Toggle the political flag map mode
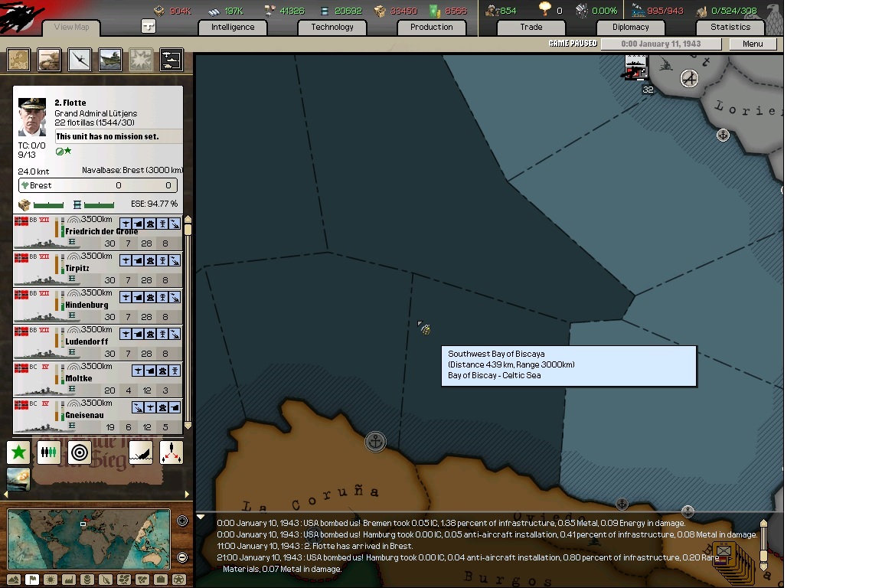The height and width of the screenshot is (588, 882). [32, 580]
